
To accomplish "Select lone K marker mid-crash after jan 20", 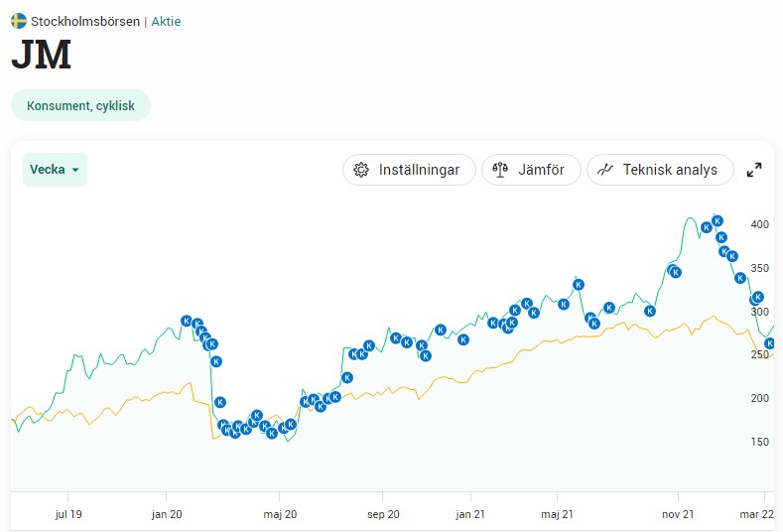I will point(220,402).
